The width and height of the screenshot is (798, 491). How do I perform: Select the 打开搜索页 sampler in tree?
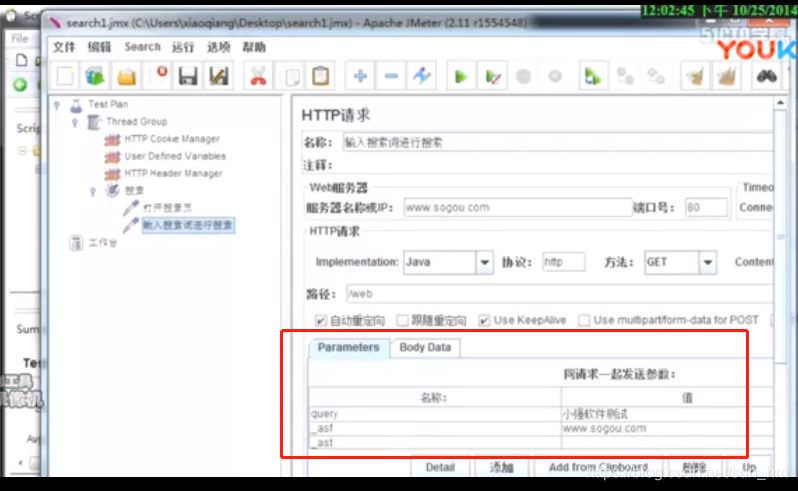(167, 208)
